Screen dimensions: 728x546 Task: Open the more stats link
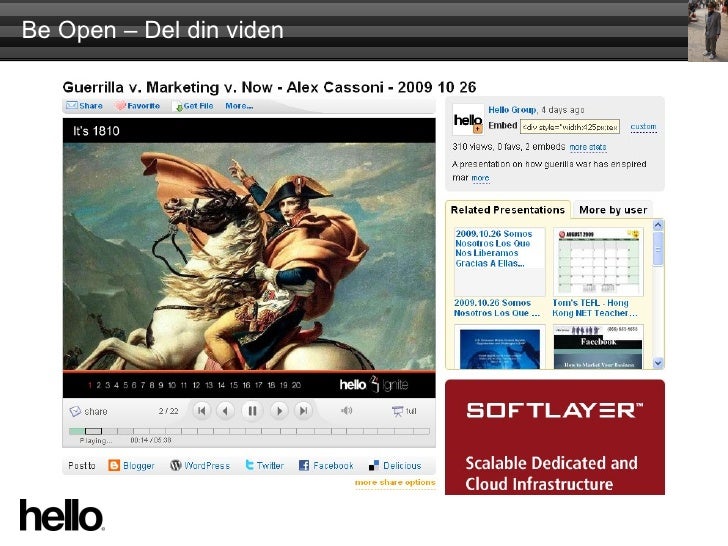pyautogui.click(x=588, y=147)
